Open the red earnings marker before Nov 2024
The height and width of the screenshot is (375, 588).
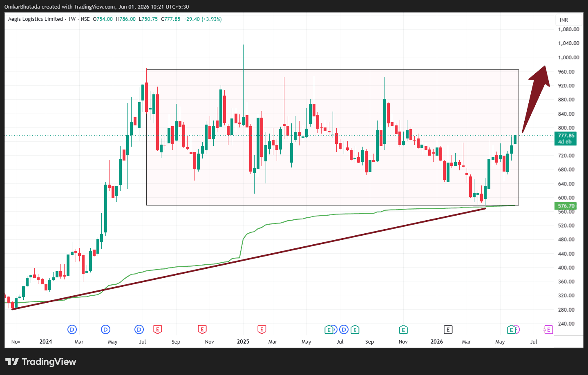coord(202,329)
